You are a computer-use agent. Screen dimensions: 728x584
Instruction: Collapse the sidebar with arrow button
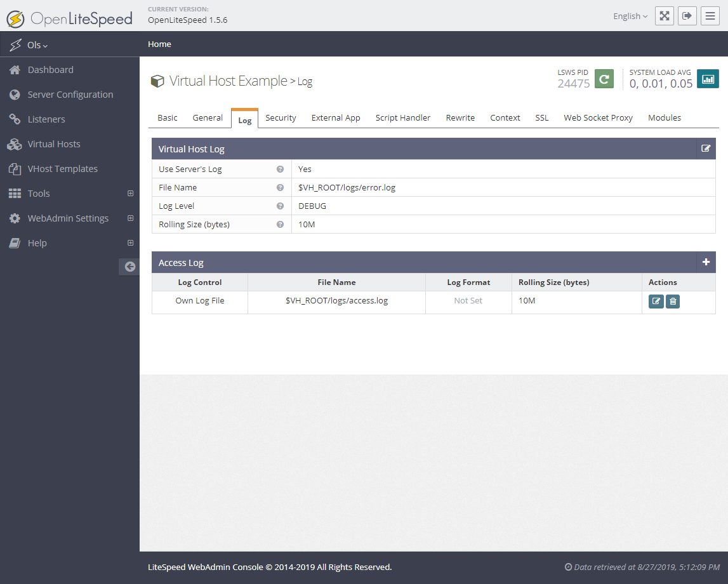(129, 267)
